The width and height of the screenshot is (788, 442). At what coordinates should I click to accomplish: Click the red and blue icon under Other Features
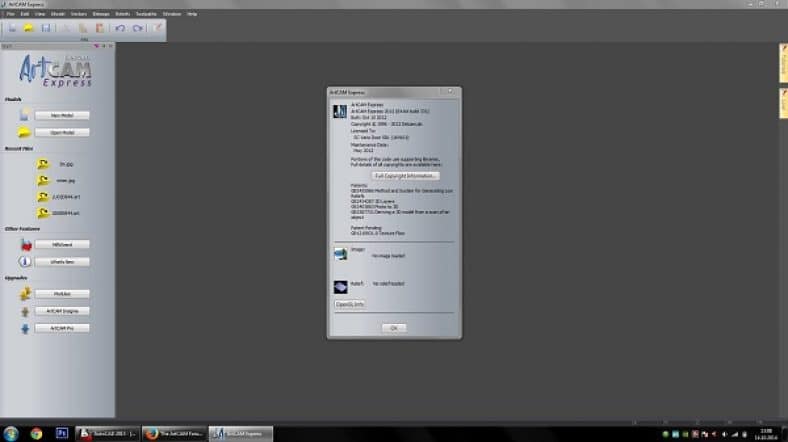(x=26, y=245)
